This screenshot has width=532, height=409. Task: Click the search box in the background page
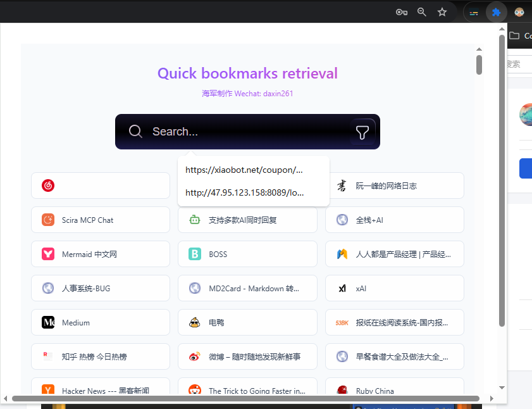[519, 64]
